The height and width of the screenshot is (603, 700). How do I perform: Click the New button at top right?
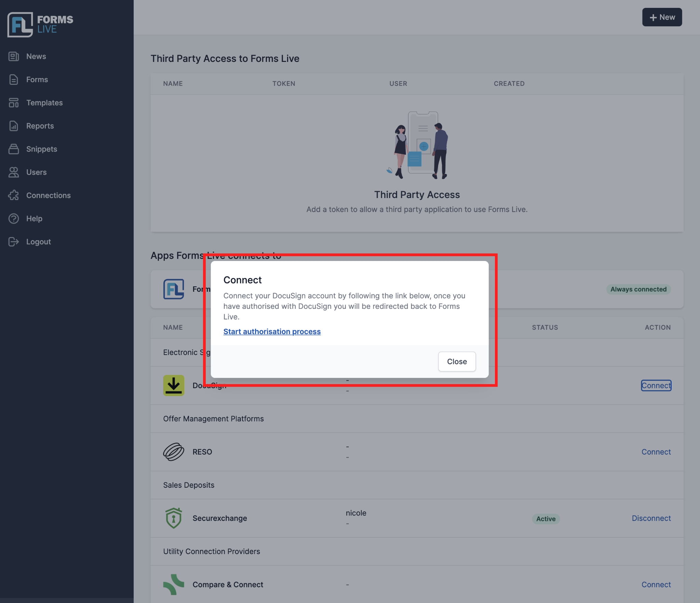[662, 17]
